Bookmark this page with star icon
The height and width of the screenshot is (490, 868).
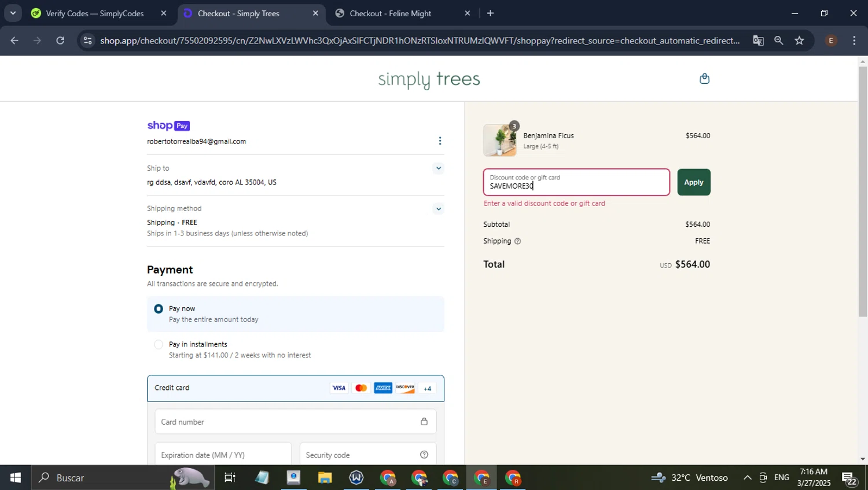799,40
